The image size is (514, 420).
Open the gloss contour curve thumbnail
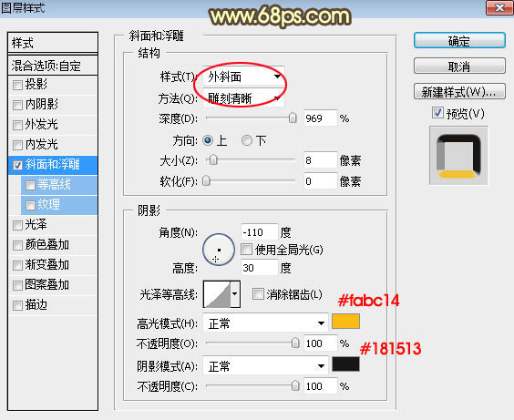217,294
